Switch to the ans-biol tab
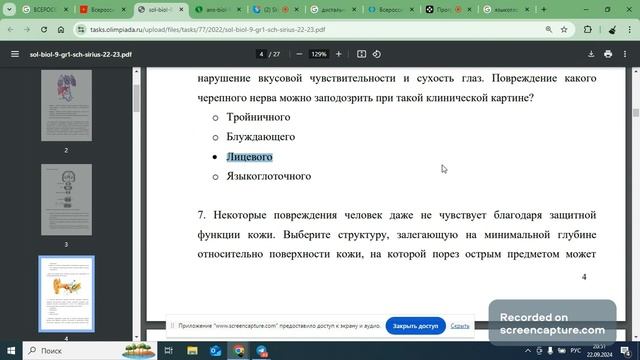The height and width of the screenshot is (360, 640). [x=217, y=9]
